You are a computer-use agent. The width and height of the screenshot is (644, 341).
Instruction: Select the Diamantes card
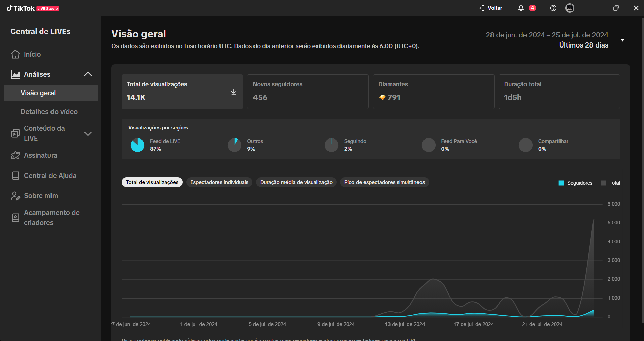[x=434, y=92]
